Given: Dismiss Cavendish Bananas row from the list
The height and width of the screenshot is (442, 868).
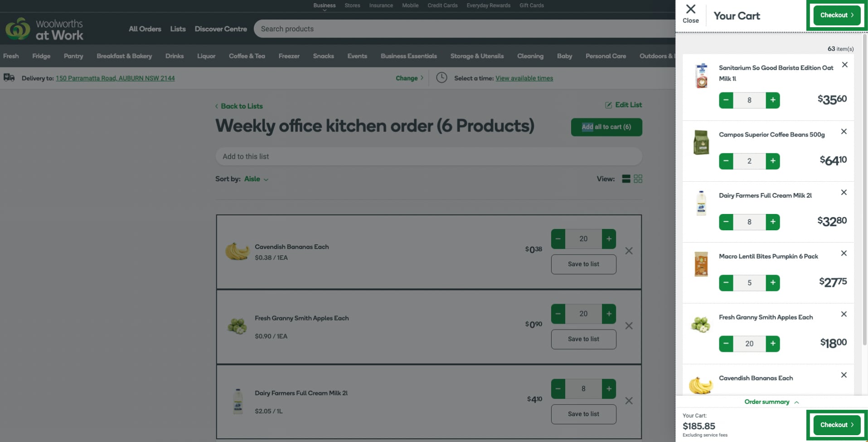Looking at the screenshot, I should point(629,251).
